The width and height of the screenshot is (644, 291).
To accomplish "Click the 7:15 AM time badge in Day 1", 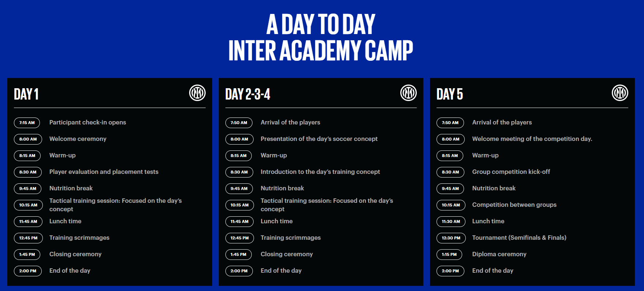I will click(x=27, y=123).
